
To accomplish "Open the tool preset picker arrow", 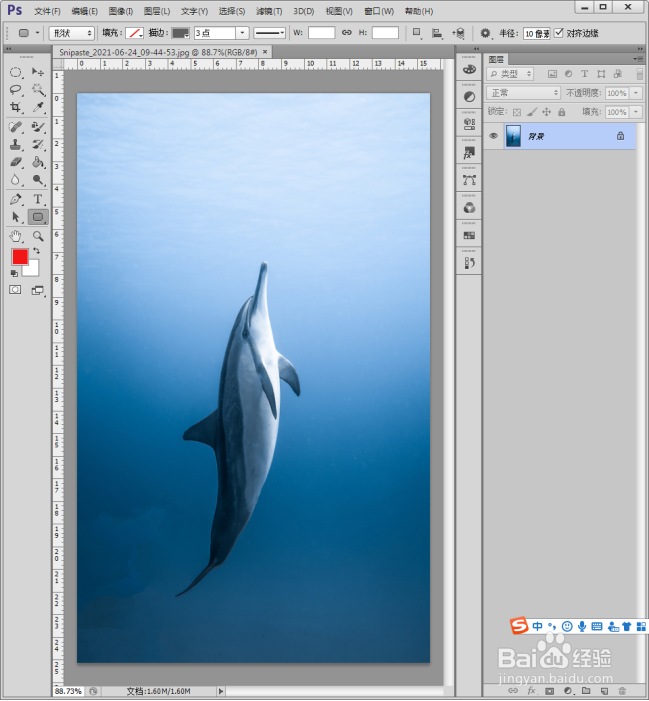I will tap(38, 33).
